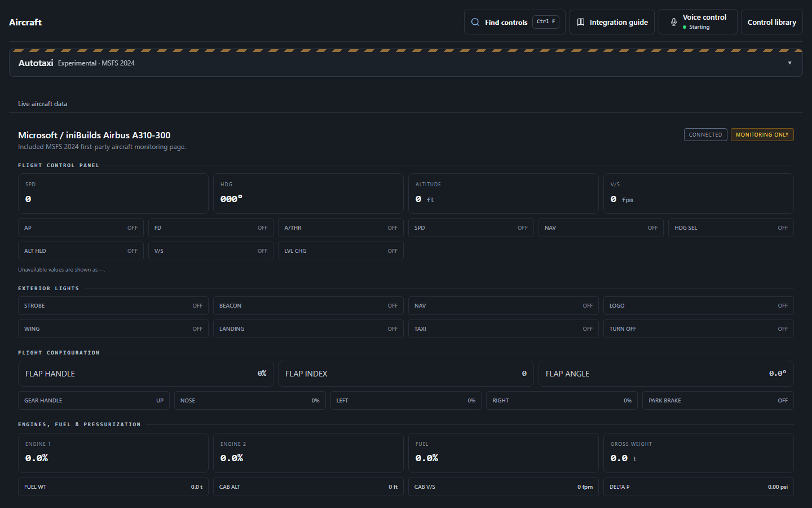Toggle the A/THR indicator

click(341, 228)
